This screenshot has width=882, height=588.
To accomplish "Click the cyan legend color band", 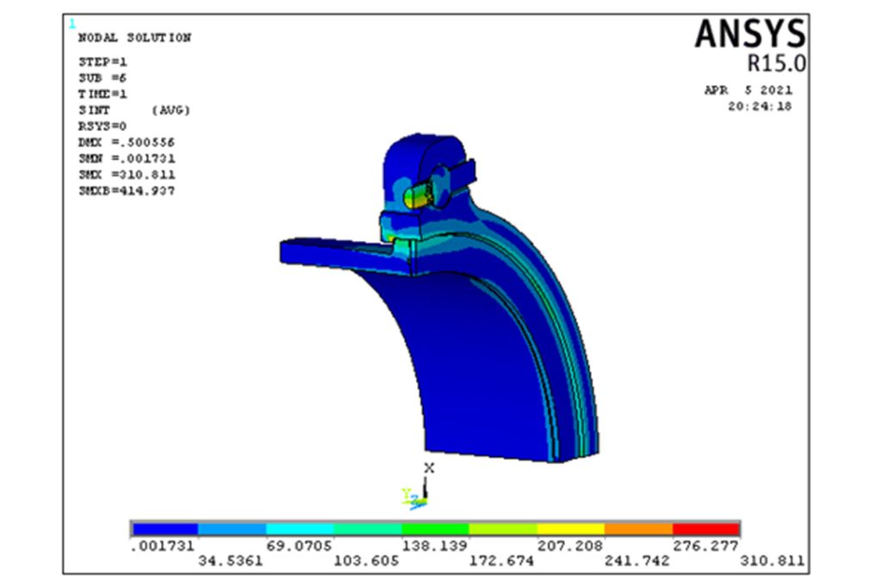I will (x=299, y=529).
